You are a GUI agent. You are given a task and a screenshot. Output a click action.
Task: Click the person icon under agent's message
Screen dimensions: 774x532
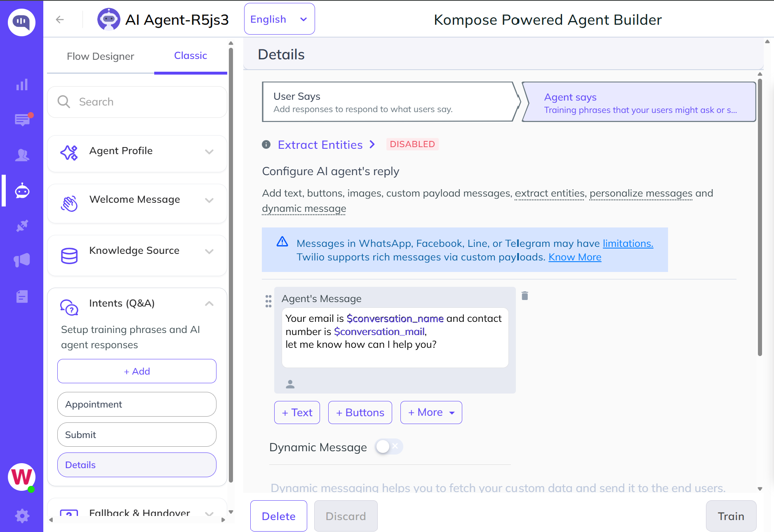(290, 384)
